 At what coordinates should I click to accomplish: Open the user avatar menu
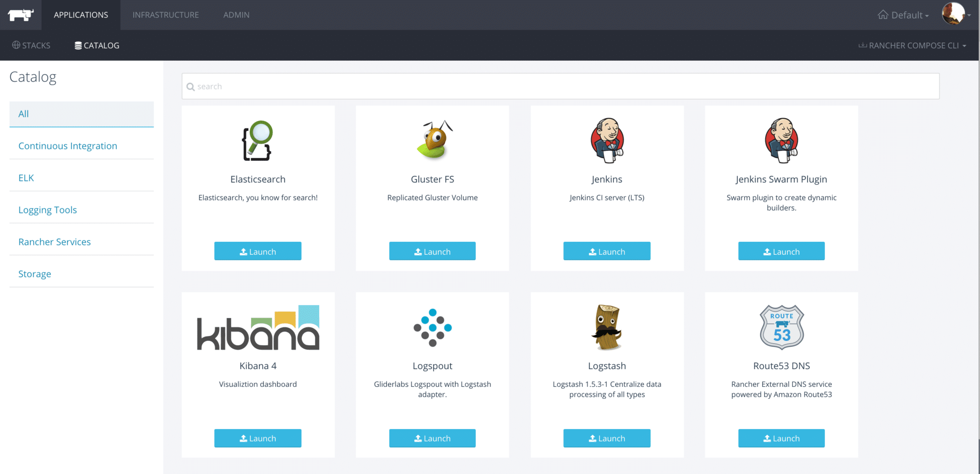point(956,14)
